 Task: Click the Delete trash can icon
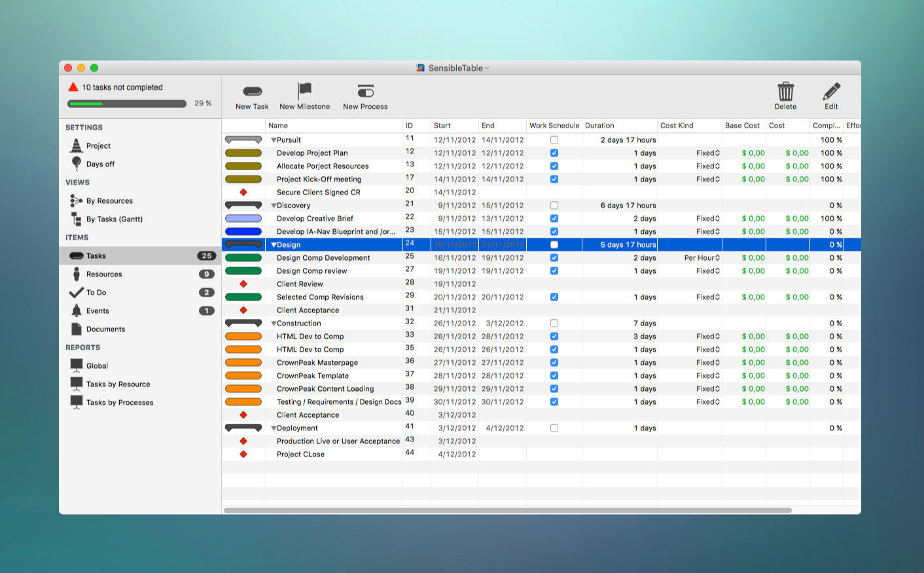coord(785,91)
